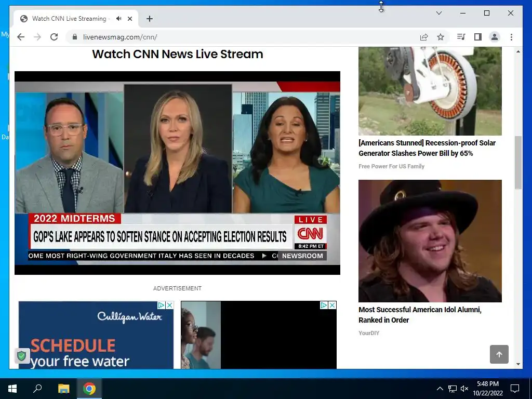Reload the livenewsmag page
This screenshot has height=399, width=532.
(x=54, y=37)
